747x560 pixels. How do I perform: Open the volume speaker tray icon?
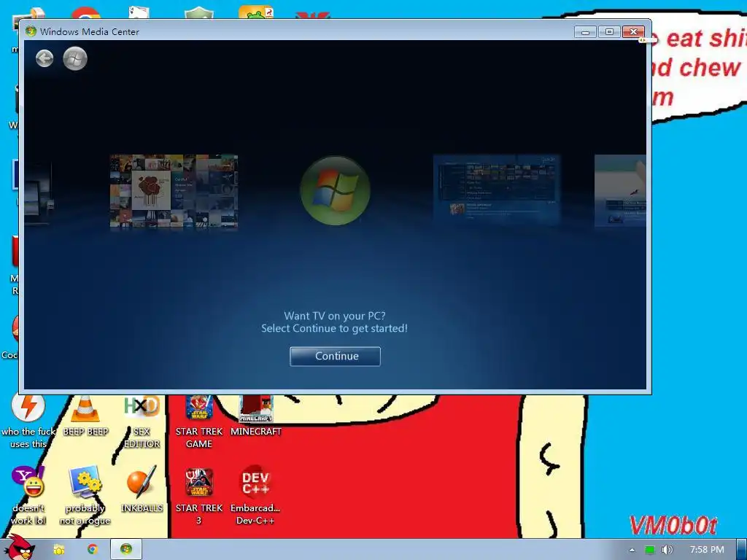click(x=667, y=550)
